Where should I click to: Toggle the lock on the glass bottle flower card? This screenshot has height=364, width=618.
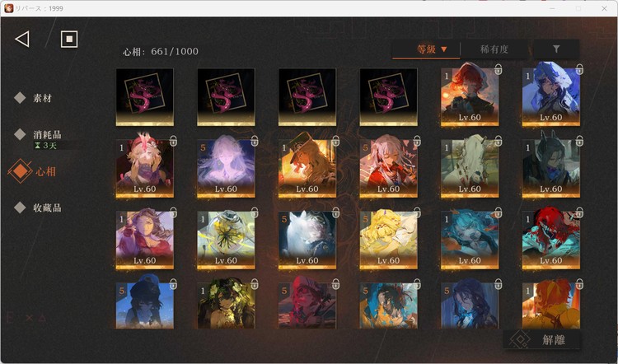tap(255, 212)
